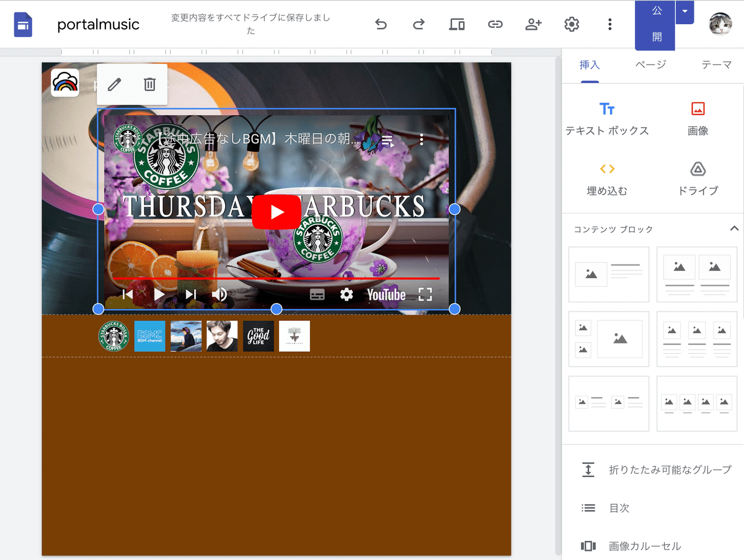This screenshot has width=744, height=560.
Task: Undo the last action
Action: (x=381, y=24)
